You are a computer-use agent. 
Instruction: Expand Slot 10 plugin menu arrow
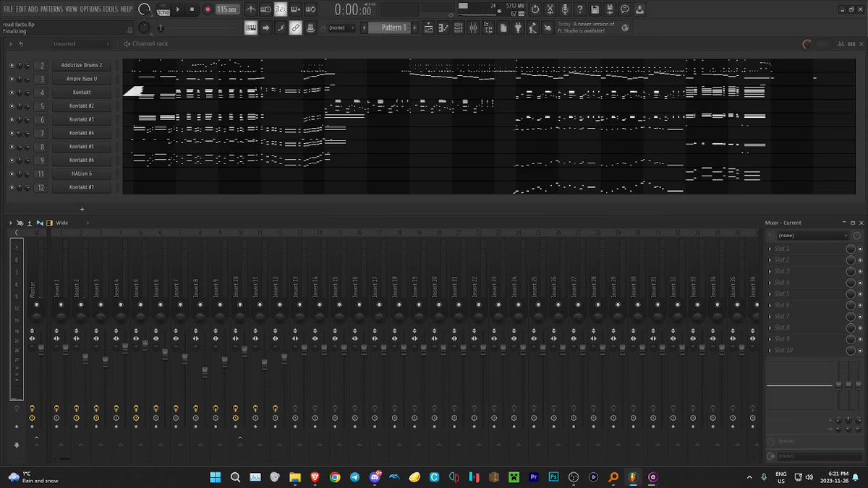click(x=770, y=351)
